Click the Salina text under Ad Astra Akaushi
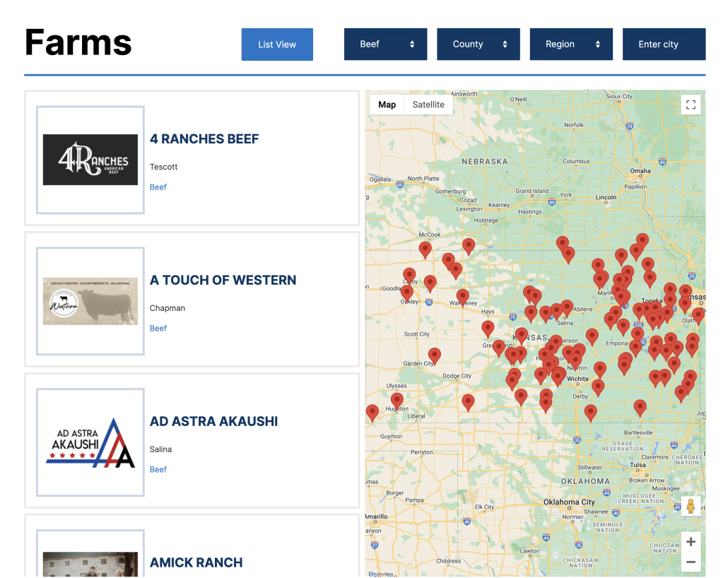 pos(160,449)
